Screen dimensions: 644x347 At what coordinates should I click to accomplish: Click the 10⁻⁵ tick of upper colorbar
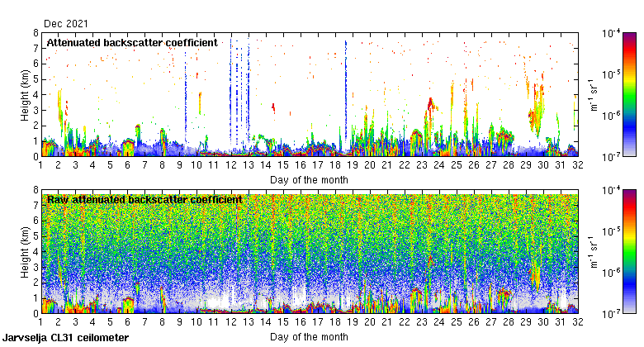pos(611,74)
